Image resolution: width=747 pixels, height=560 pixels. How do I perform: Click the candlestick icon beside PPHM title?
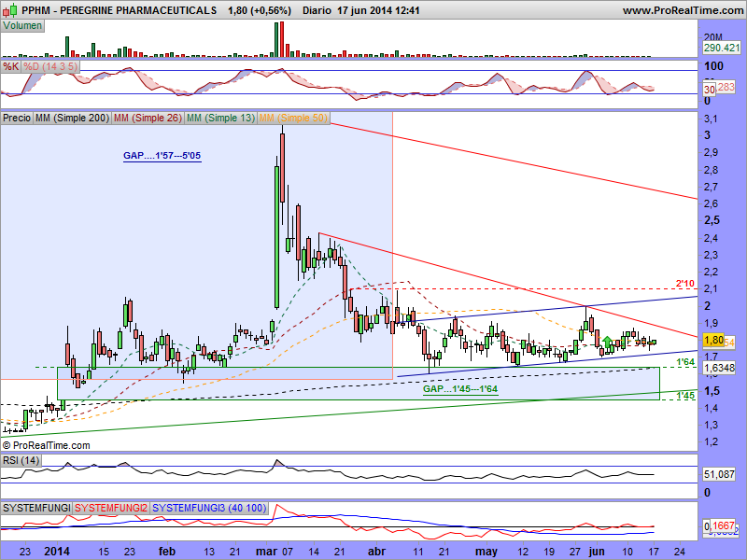[x=10, y=10]
